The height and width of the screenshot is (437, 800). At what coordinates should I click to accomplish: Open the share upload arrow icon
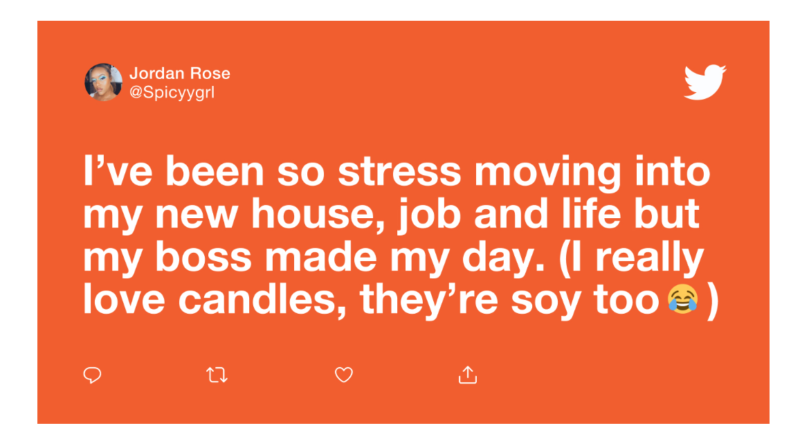coord(468,375)
